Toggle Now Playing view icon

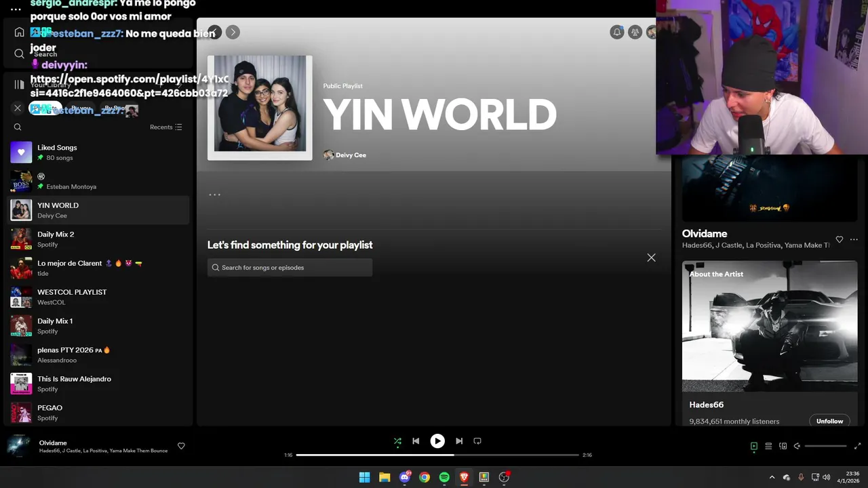point(753,446)
